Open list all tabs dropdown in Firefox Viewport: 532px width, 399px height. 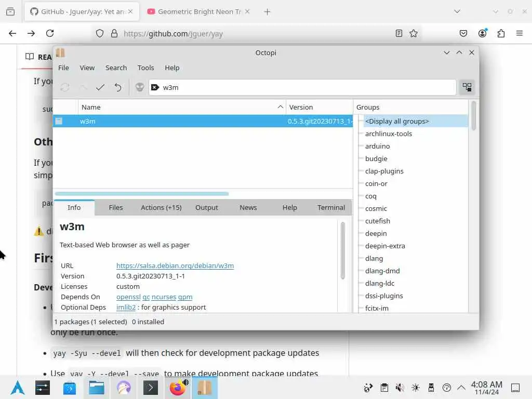457,11
